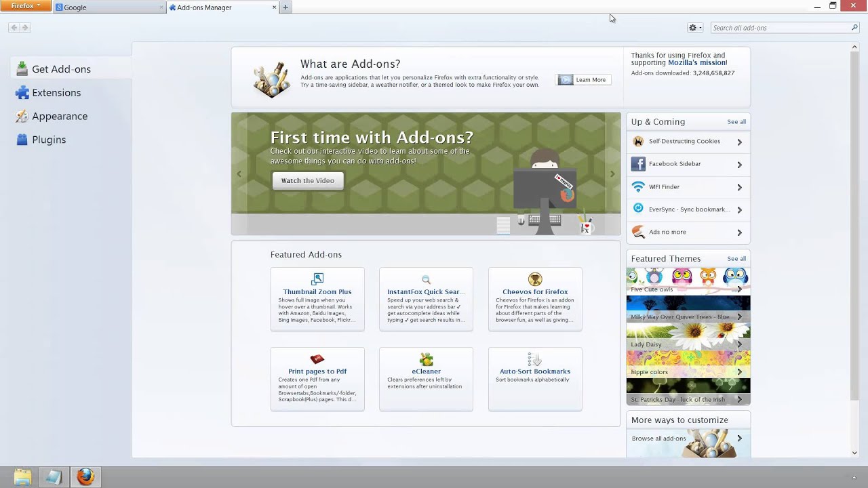Viewport: 868px width, 488px height.
Task: Expand Self-Destructing Cookies with its arrow
Action: tap(739, 142)
